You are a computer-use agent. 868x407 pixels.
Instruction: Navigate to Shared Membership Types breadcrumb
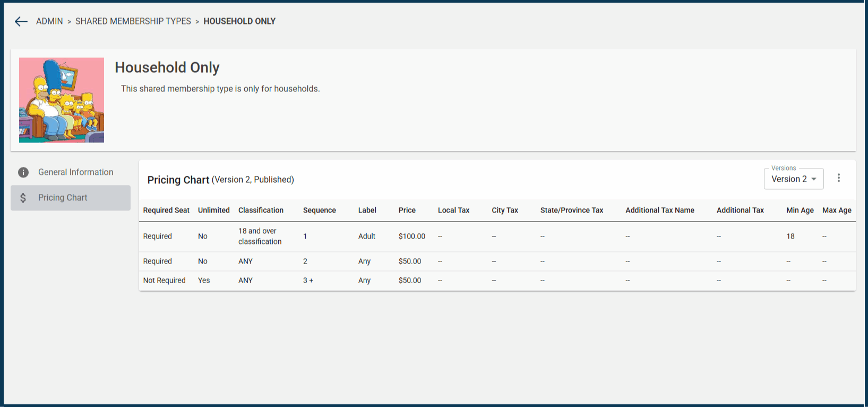133,21
